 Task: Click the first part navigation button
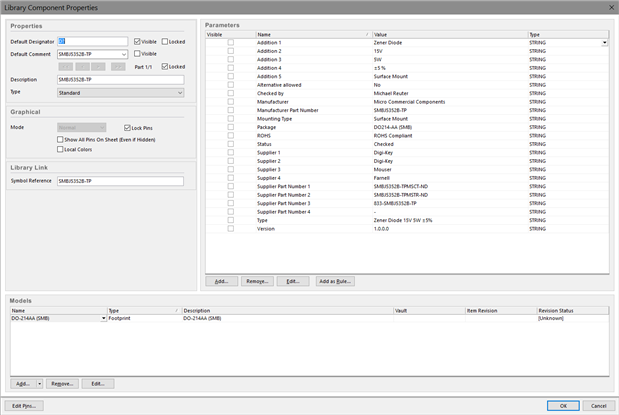65,66
